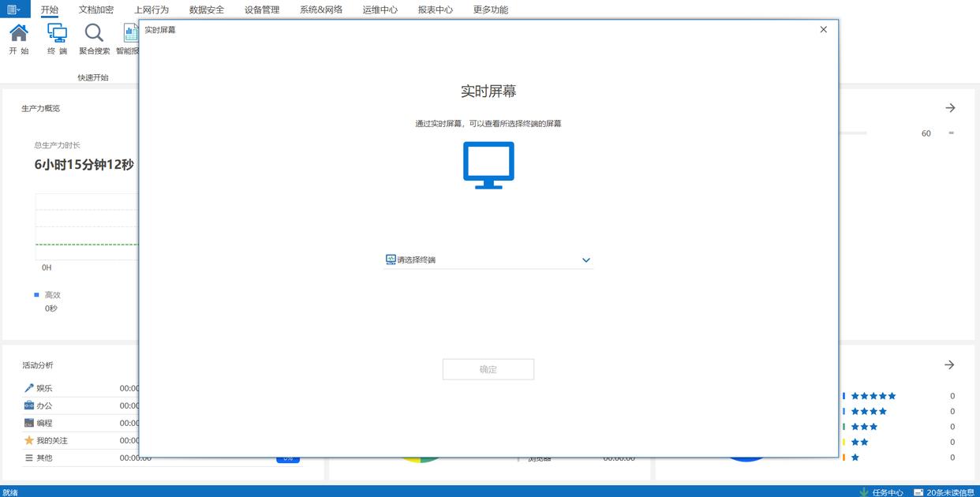Screen dimensions: 980x497
Task: Click the 高效 blue legend swatch
Action: pyautogui.click(x=36, y=295)
